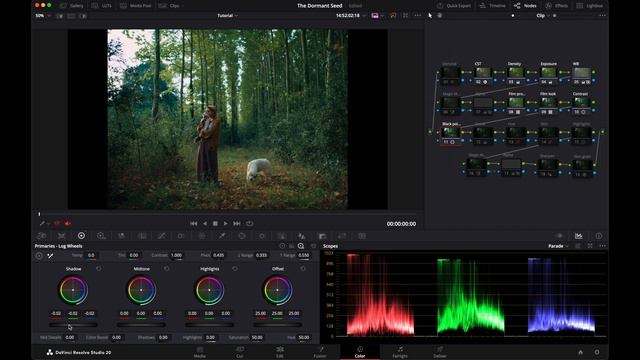Image resolution: width=640 pixels, height=360 pixels.
Task: Toggle the Scopes palette button
Action: [x=578, y=236]
